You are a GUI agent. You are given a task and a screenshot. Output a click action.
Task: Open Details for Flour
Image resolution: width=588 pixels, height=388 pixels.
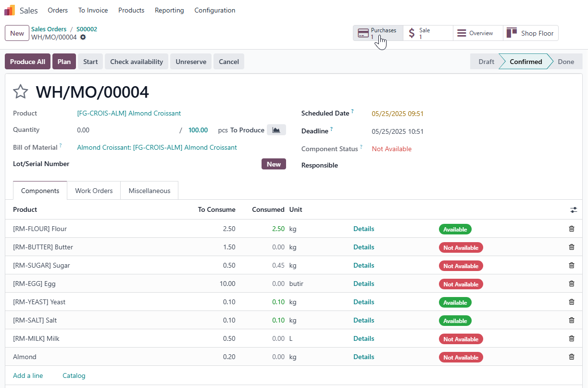pos(363,229)
